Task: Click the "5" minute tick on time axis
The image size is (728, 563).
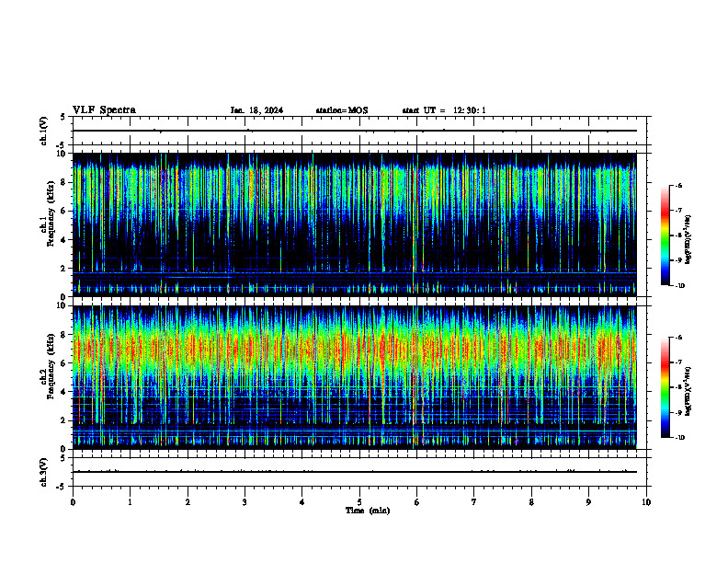Action: point(359,502)
